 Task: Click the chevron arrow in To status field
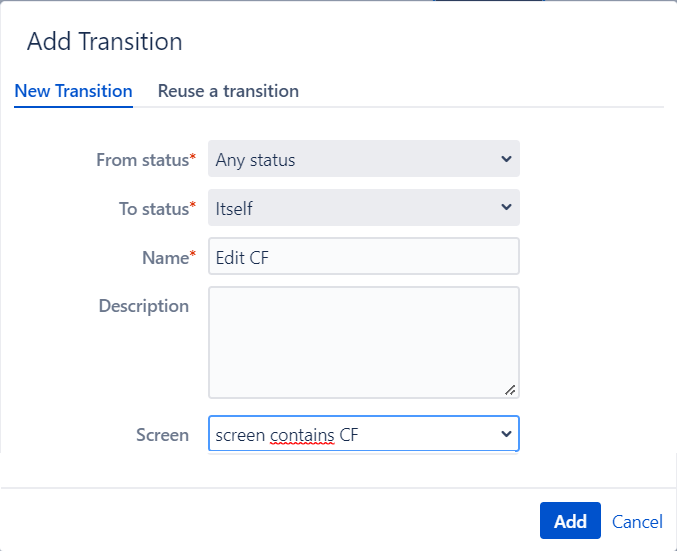point(506,207)
